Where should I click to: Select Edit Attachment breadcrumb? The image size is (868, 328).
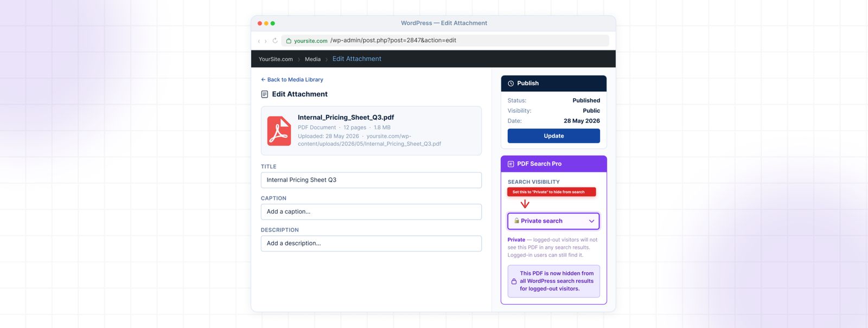(357, 59)
